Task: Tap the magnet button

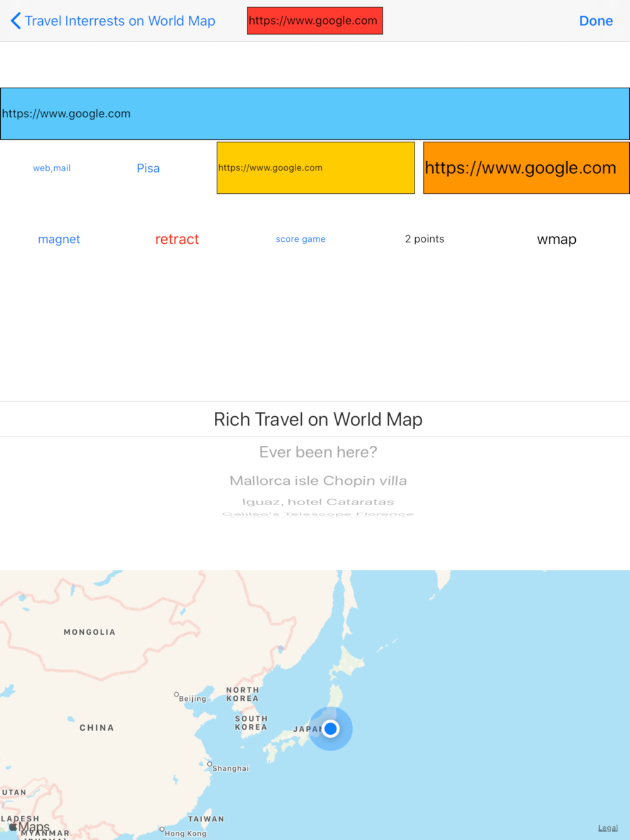Action: [x=59, y=239]
